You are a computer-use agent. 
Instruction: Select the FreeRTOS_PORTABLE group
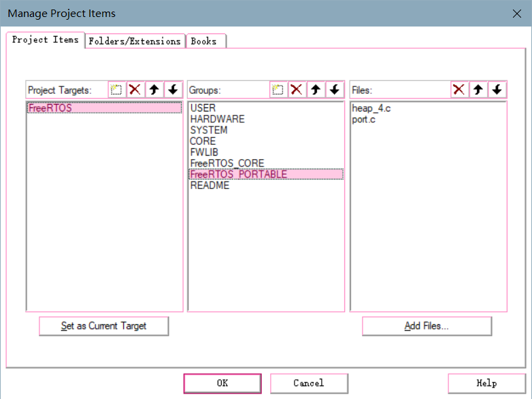pos(266,174)
